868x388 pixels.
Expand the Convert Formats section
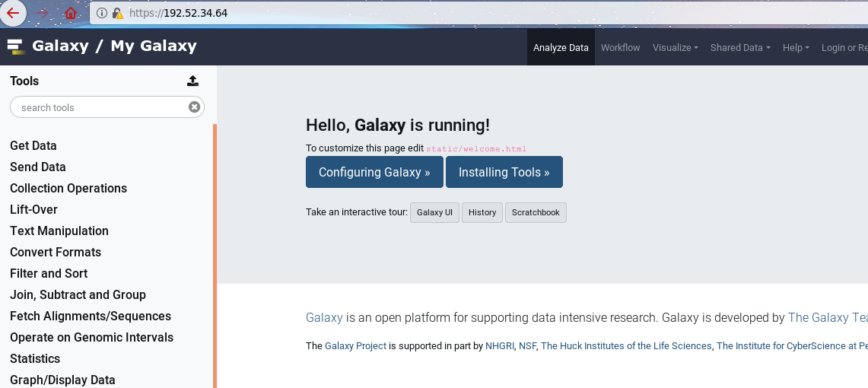tap(56, 252)
